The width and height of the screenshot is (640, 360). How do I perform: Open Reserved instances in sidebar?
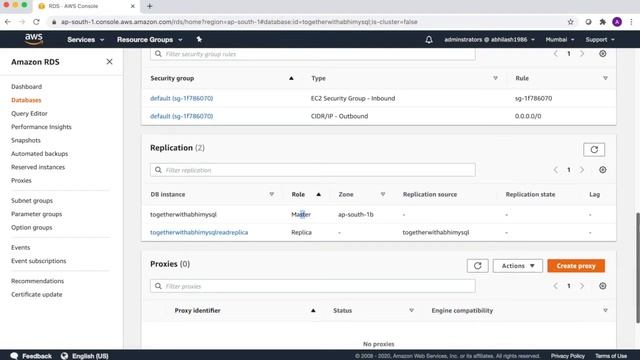coord(38,167)
